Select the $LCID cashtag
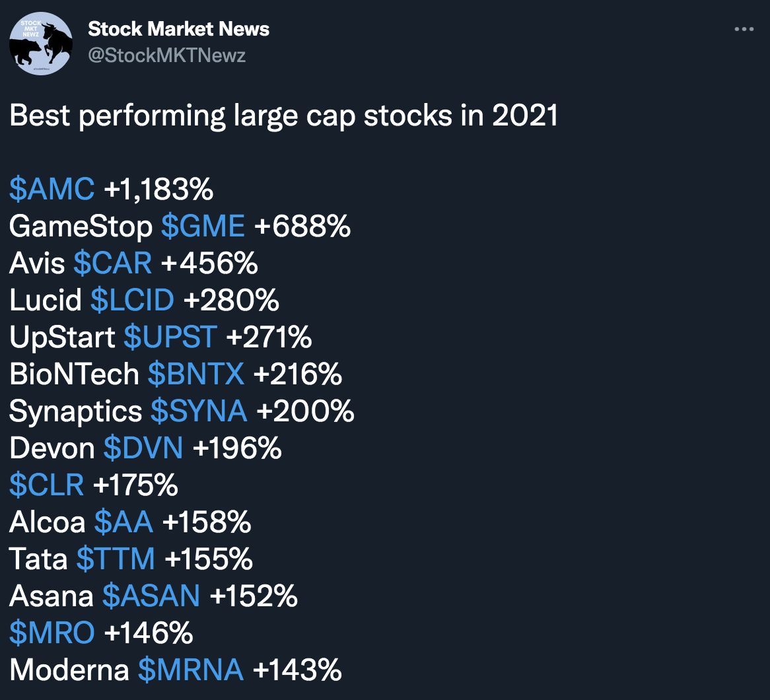This screenshot has width=770, height=700. (133, 300)
